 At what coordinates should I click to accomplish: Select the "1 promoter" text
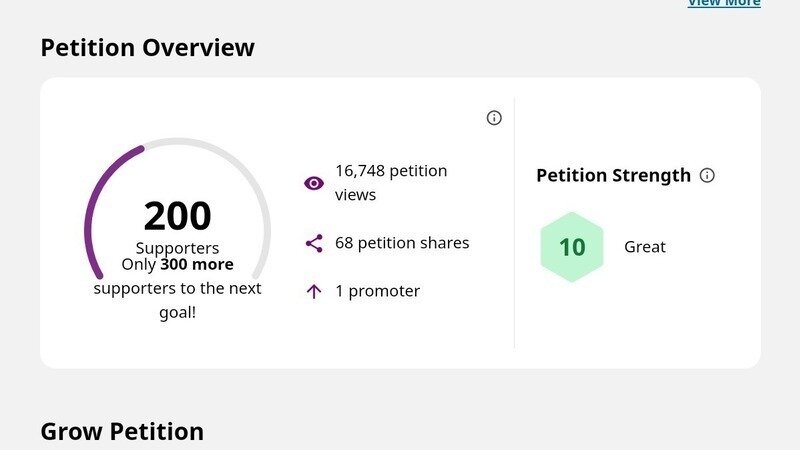click(377, 292)
